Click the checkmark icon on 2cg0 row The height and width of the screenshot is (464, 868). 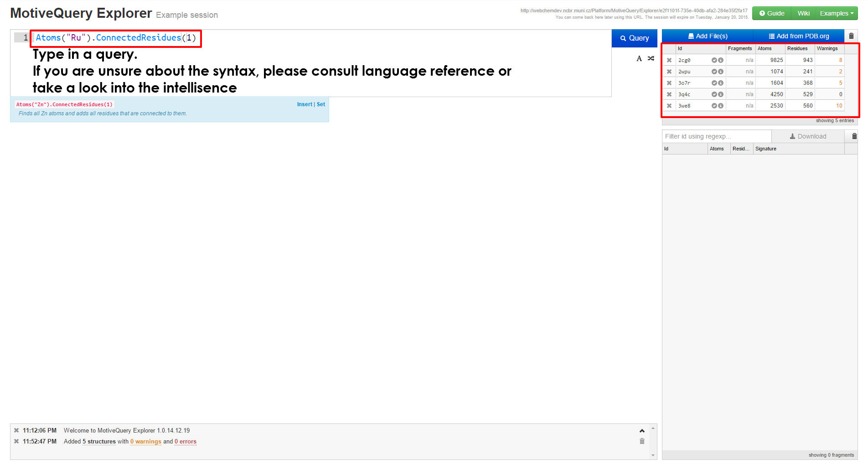(714, 60)
